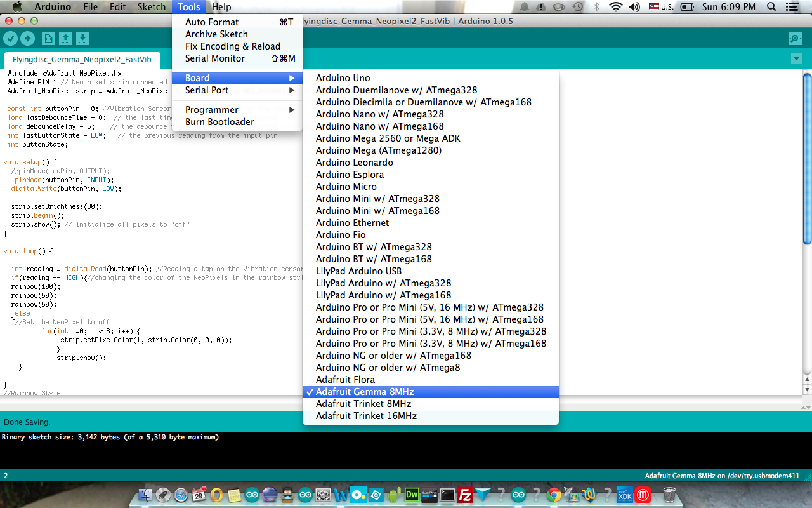812x508 pixels.
Task: Click 'Done Saving.' status message
Action: coord(27,422)
